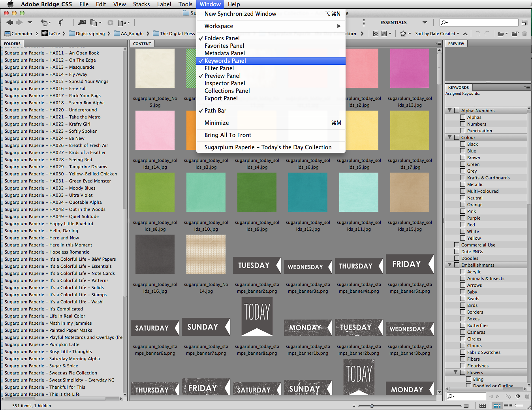The height and width of the screenshot is (410, 532).
Task: Delete keyword trash icon in Keywords panel
Action: [527, 396]
